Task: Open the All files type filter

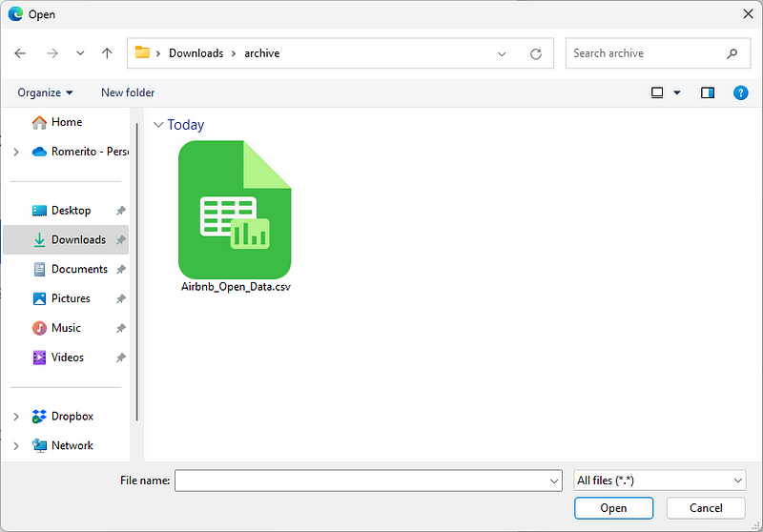Action: 660,481
